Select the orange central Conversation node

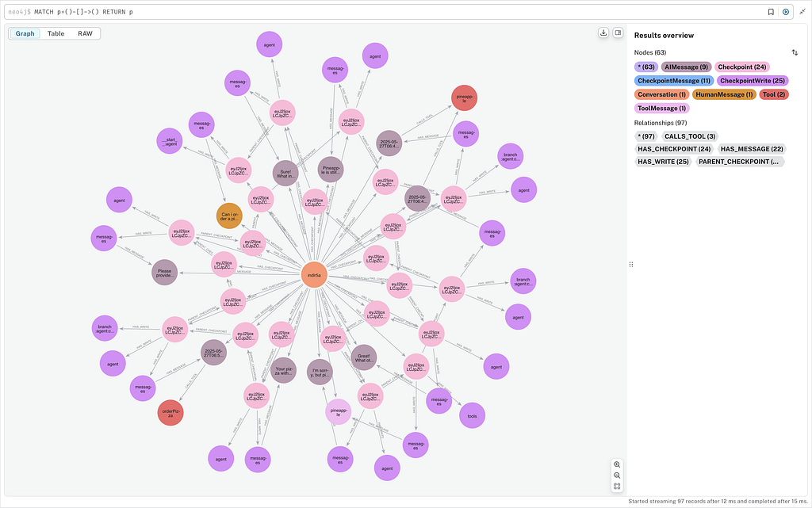(x=315, y=275)
